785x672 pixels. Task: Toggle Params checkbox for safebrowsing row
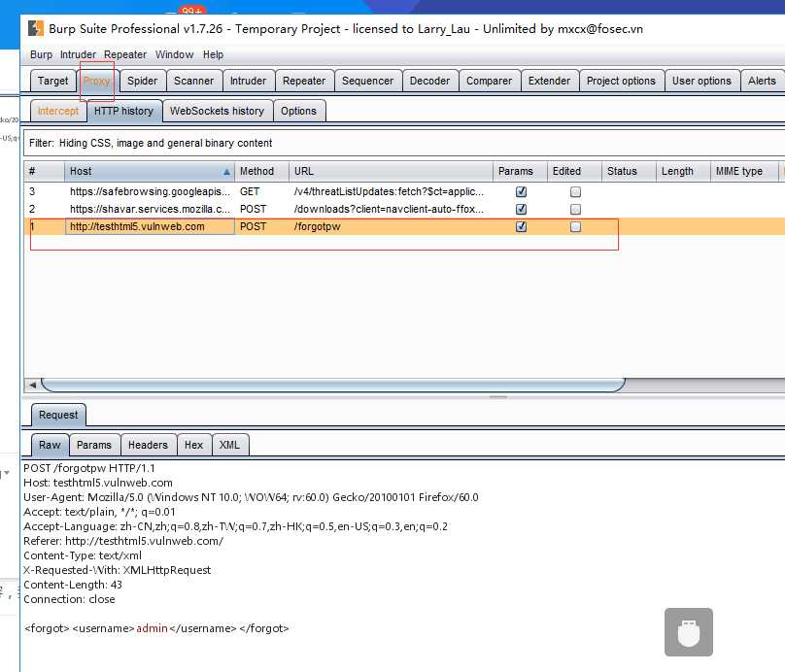(521, 191)
